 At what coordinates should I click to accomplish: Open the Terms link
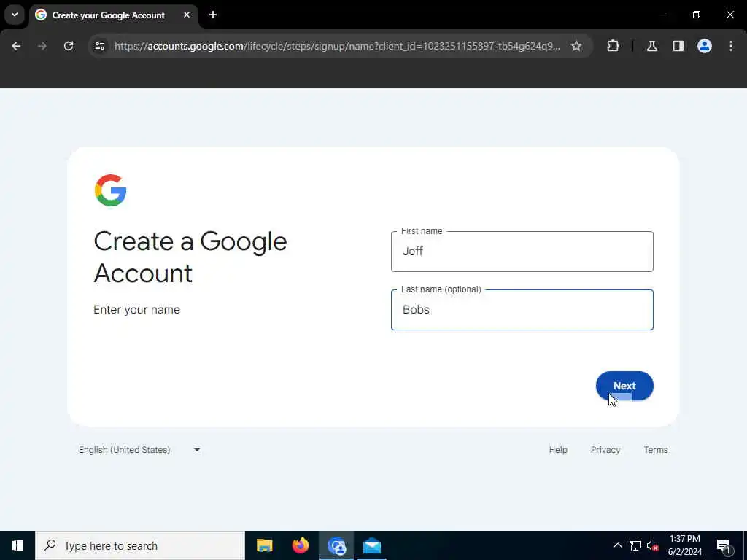[x=656, y=449]
